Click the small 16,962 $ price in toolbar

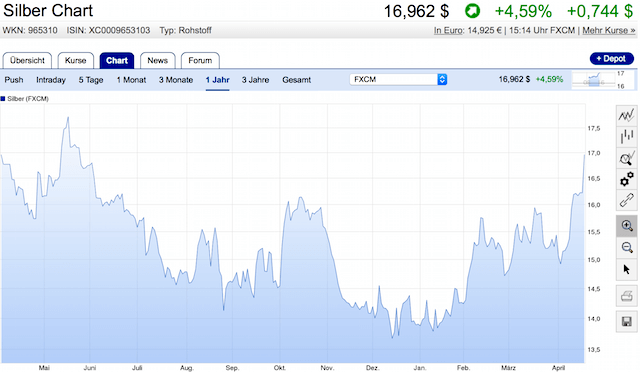coord(514,79)
